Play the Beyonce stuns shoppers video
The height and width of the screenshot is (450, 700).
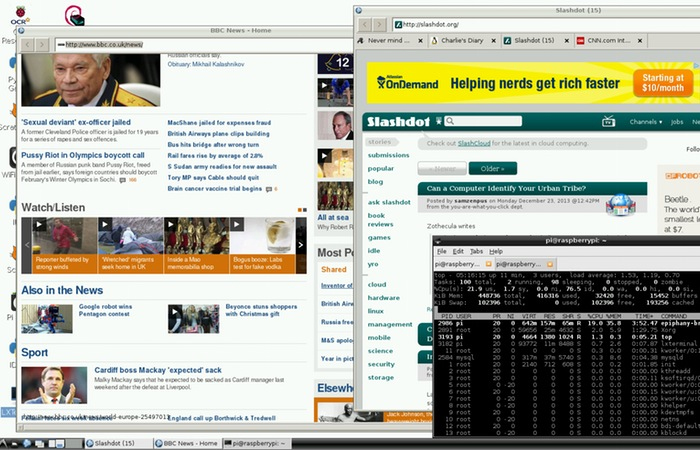(175, 311)
